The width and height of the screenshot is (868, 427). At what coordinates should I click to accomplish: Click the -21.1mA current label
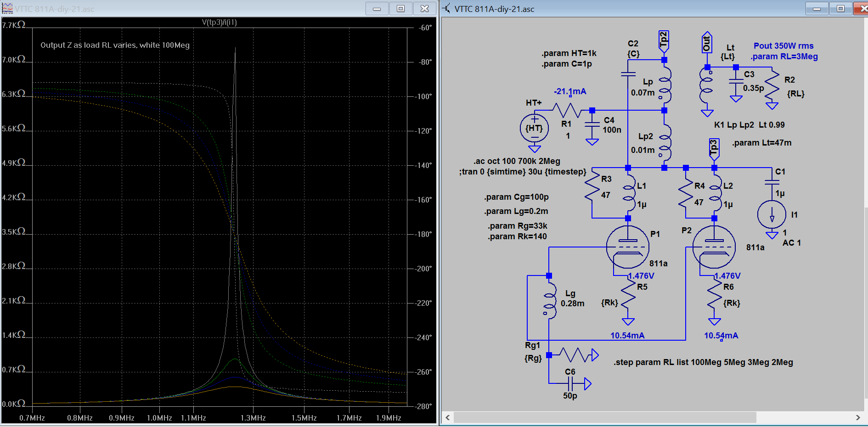[x=570, y=91]
